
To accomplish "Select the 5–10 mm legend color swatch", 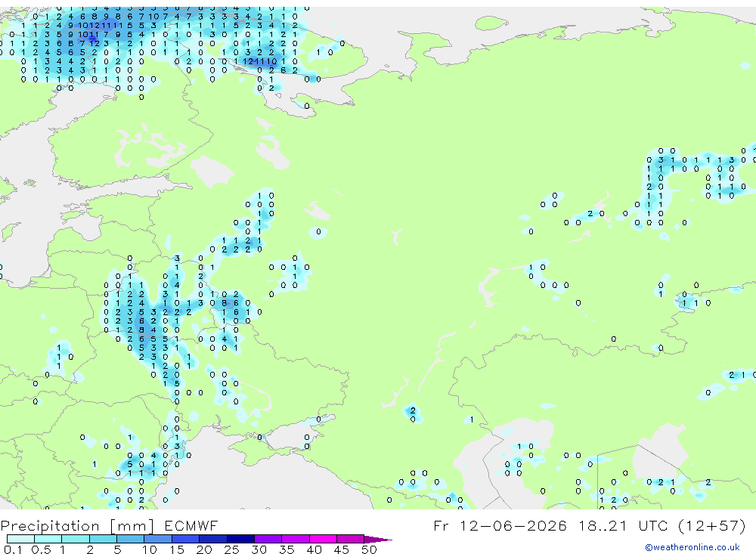I will 131,539.
